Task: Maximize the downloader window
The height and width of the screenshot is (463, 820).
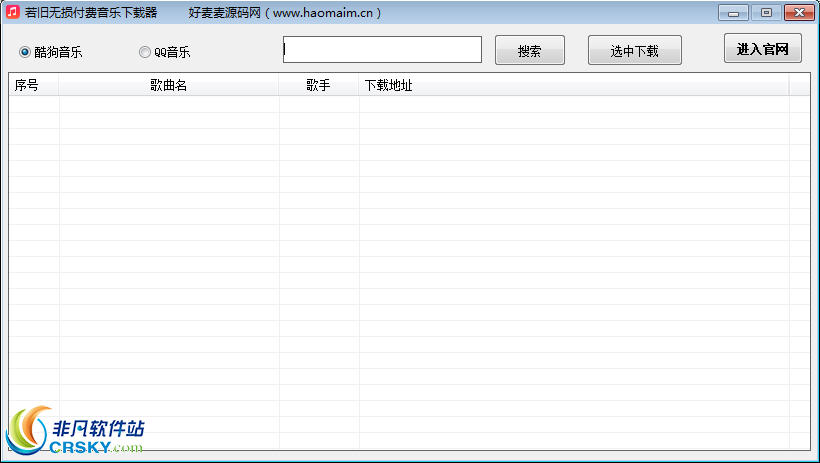Action: pos(766,13)
